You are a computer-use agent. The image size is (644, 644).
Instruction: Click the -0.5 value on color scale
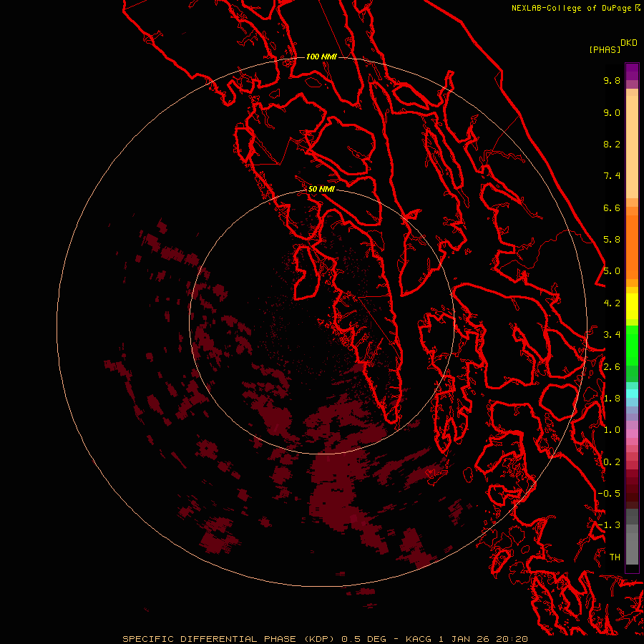[x=609, y=494]
